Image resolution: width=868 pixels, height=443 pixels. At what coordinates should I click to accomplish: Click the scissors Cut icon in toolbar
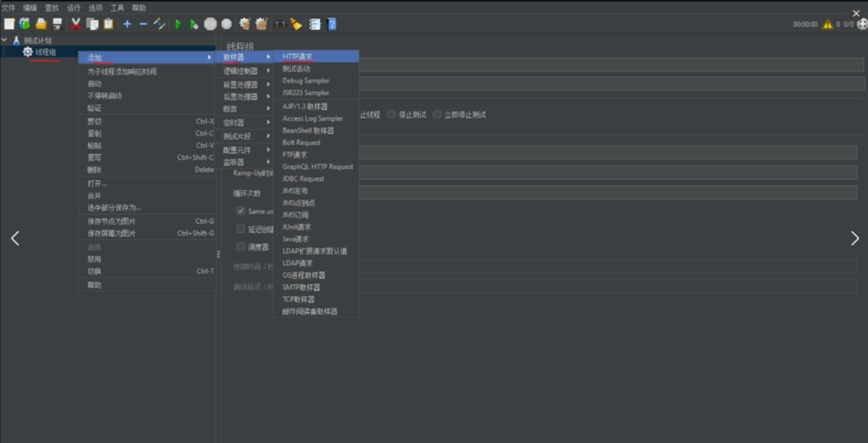tap(76, 24)
